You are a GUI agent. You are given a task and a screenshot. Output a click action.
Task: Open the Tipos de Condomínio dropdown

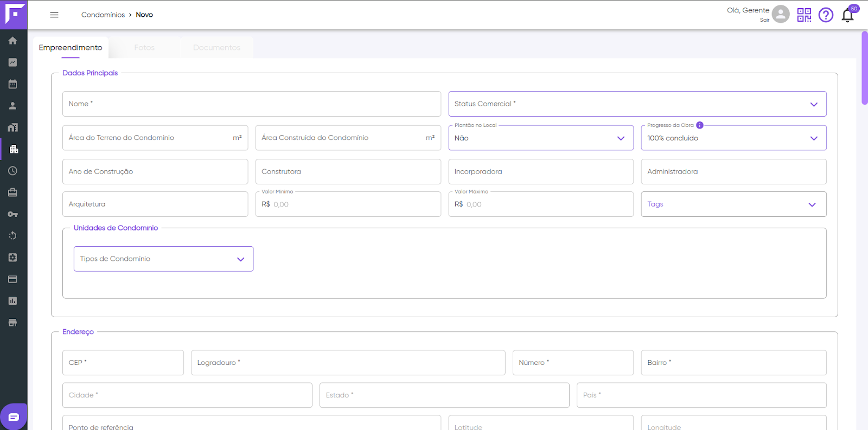pyautogui.click(x=163, y=259)
